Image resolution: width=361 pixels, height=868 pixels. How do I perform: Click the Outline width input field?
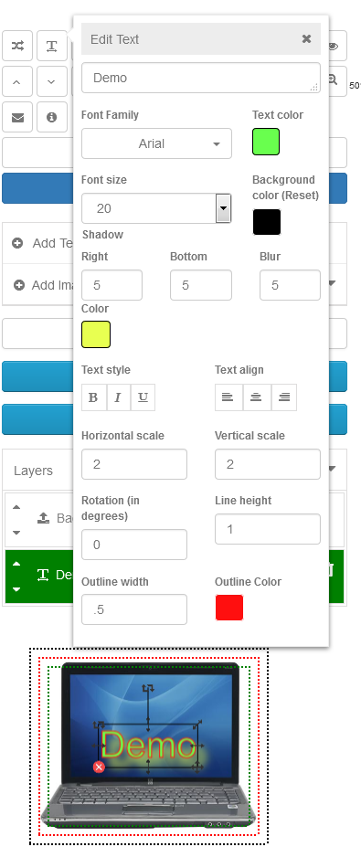134,609
